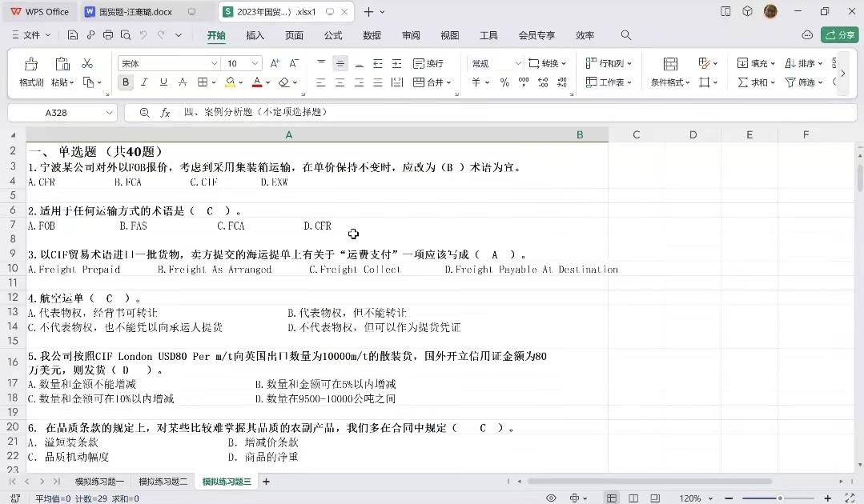This screenshot has height=504, width=864.
Task: Open the conditional formatting (条件格式) icon
Action: pos(670,65)
